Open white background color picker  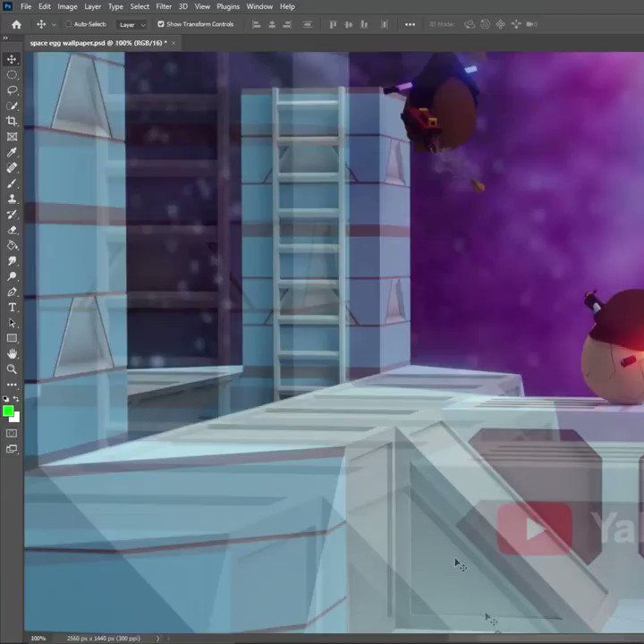15,418
